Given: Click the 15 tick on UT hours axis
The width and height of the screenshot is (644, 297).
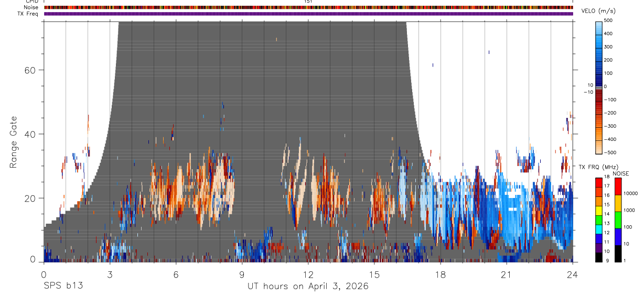Looking at the screenshot, I should pyautogui.click(x=374, y=274).
